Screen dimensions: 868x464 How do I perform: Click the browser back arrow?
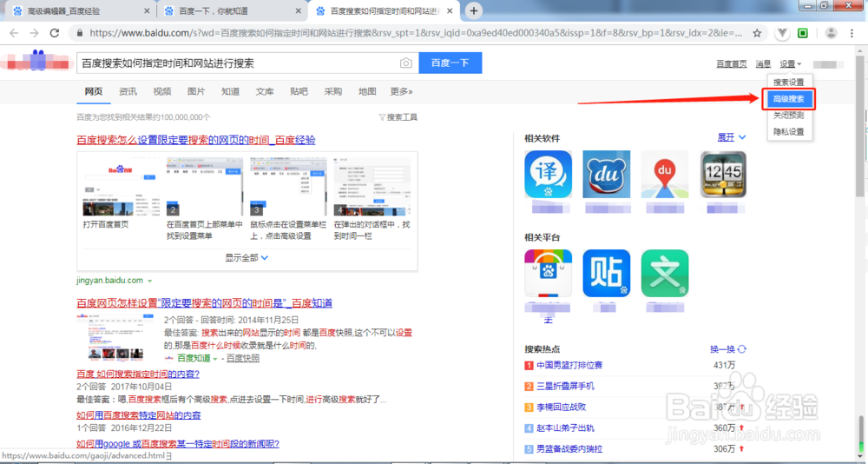(14, 33)
